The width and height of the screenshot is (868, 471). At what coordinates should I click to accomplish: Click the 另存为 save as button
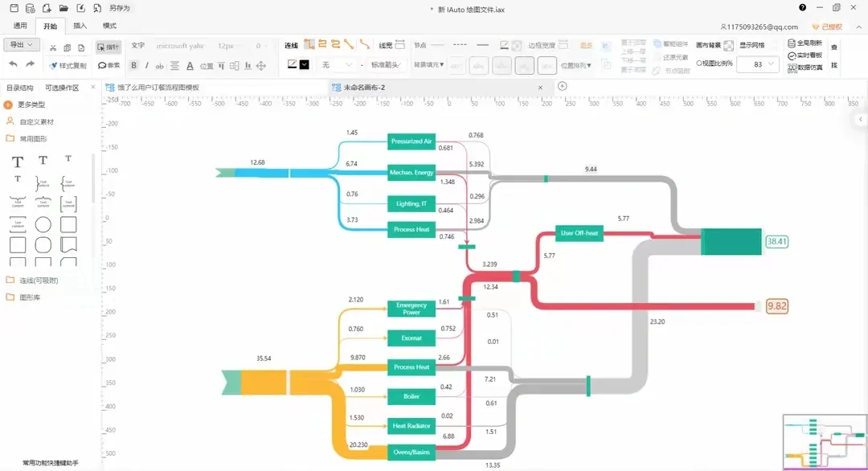click(x=119, y=8)
